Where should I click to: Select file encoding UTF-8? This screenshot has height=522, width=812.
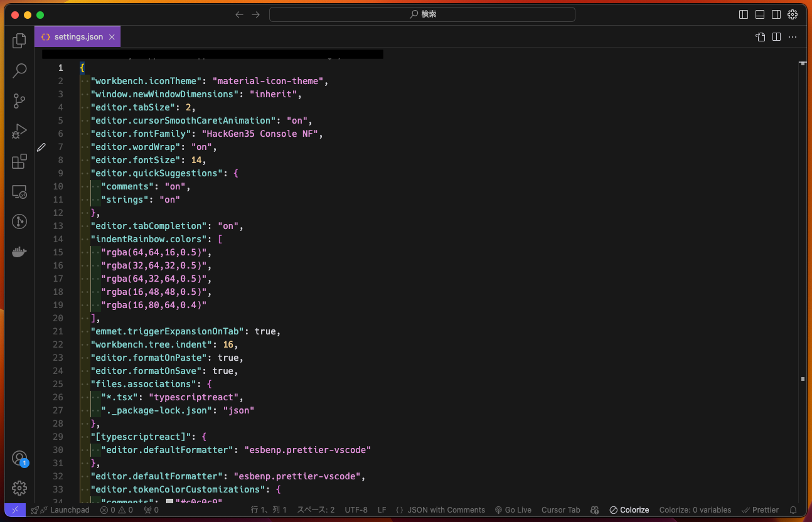tap(356, 510)
